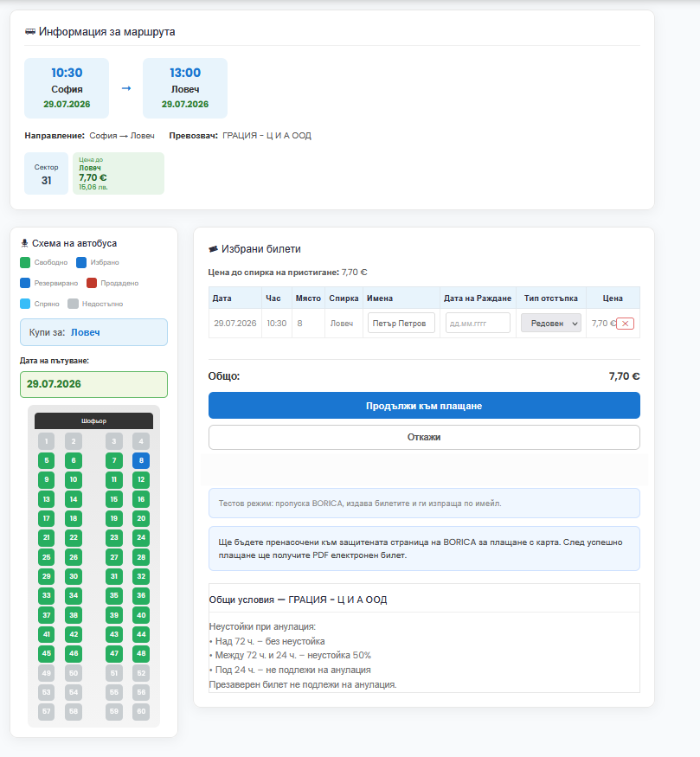Click the unavailable grey seat 60

pyautogui.click(x=141, y=712)
